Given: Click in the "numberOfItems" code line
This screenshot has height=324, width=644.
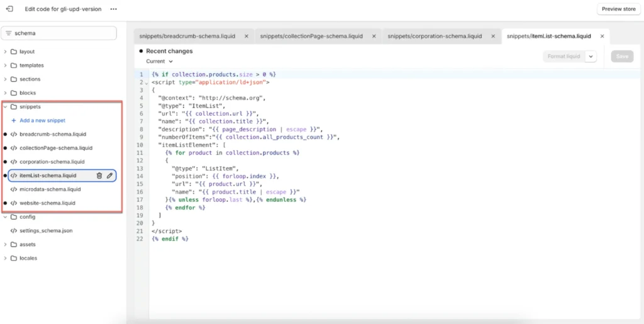Looking at the screenshot, I should tap(249, 137).
